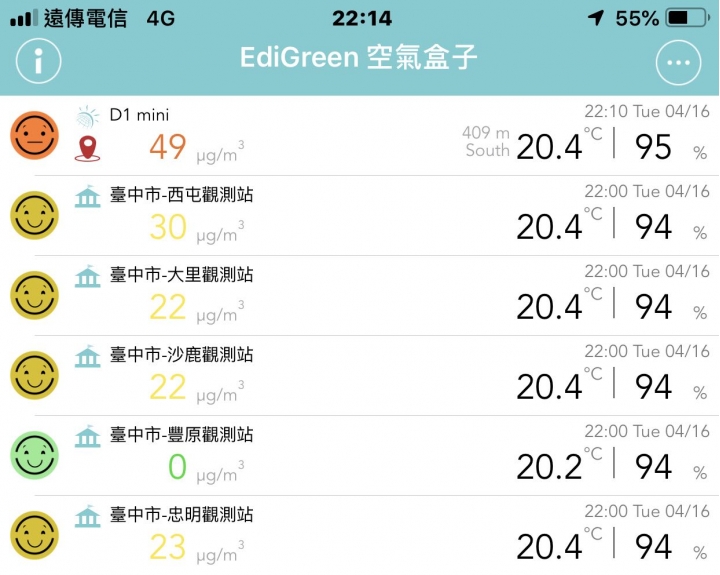The width and height of the screenshot is (720, 575).
Task: Select the 臺中市-西屯觀測站 station name
Action: click(x=181, y=195)
